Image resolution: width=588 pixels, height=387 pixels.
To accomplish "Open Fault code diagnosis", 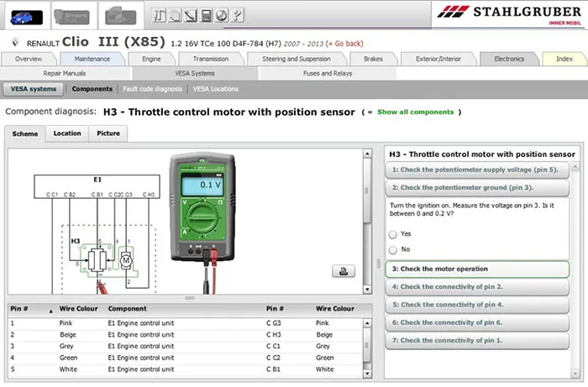I will click(153, 89).
